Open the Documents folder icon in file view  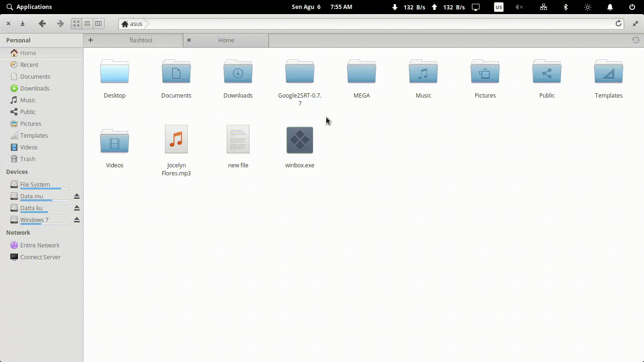(x=176, y=72)
